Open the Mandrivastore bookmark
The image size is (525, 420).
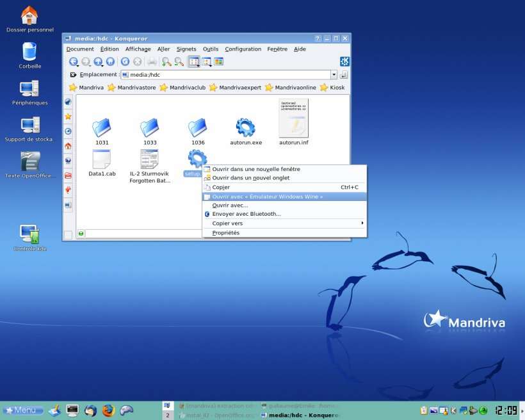[x=132, y=88]
